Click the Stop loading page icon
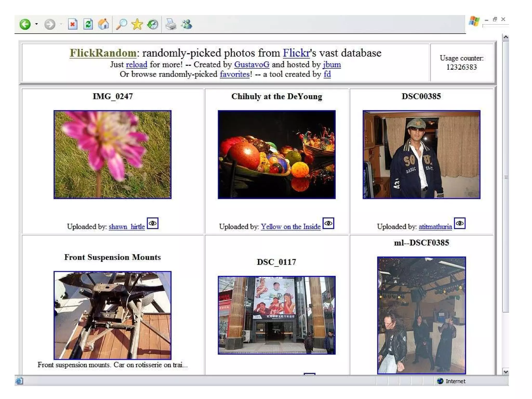 point(72,24)
